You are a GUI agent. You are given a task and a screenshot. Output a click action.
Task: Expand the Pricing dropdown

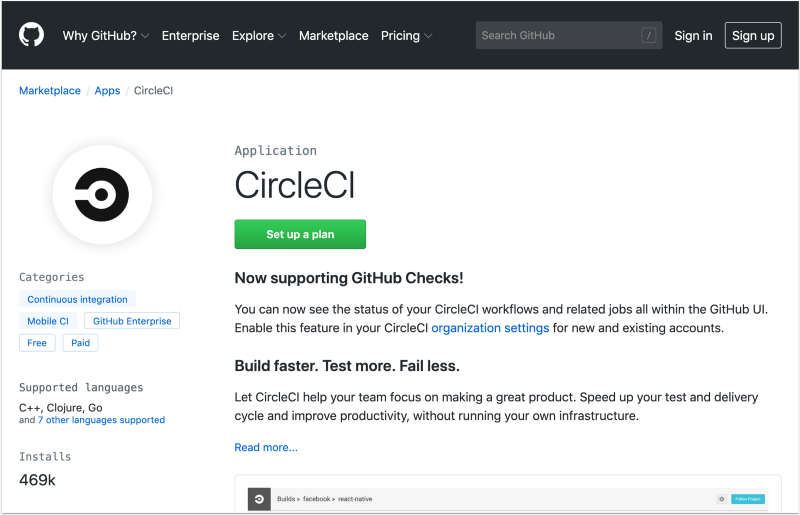pos(406,35)
